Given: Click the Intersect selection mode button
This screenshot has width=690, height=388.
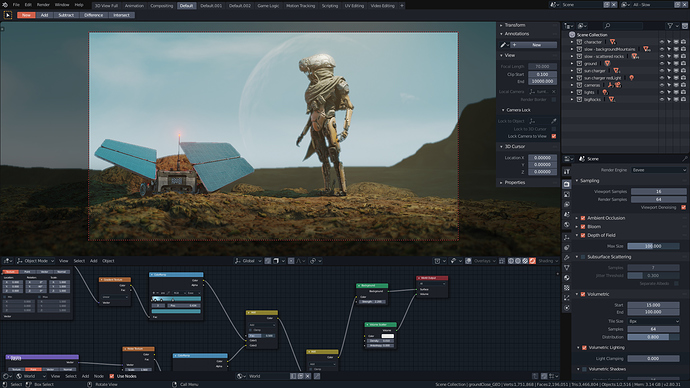Looking at the screenshot, I should (121, 15).
